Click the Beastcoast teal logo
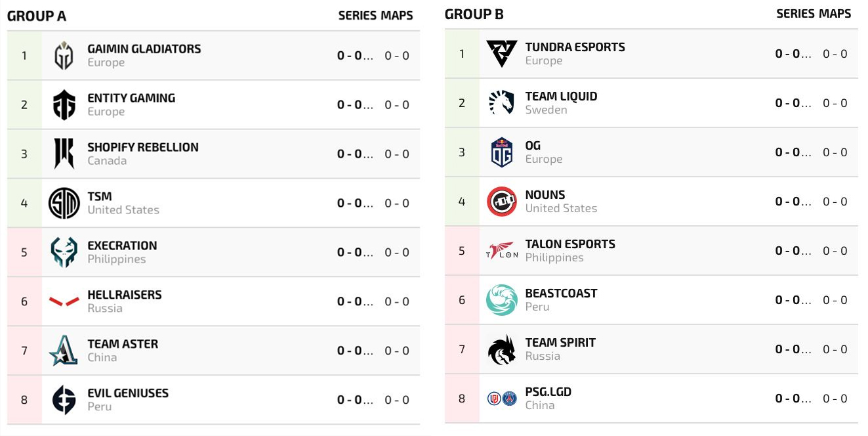The image size is (868, 436). click(x=502, y=300)
